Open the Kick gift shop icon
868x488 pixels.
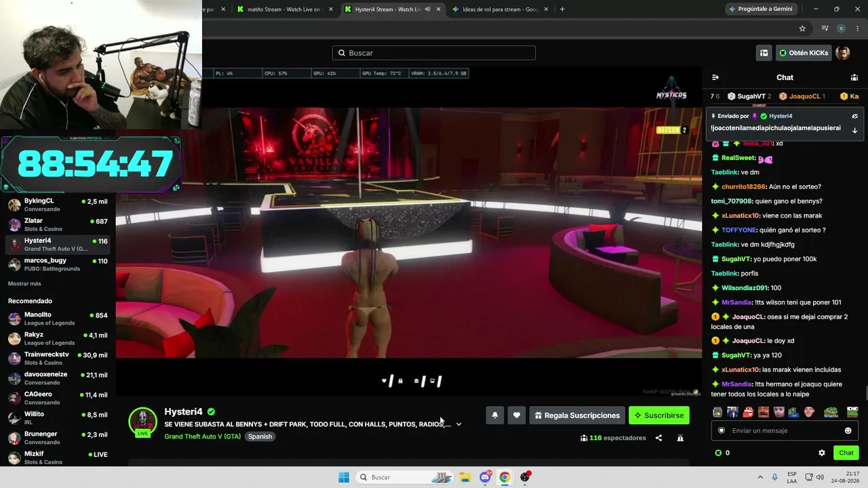pos(764,53)
